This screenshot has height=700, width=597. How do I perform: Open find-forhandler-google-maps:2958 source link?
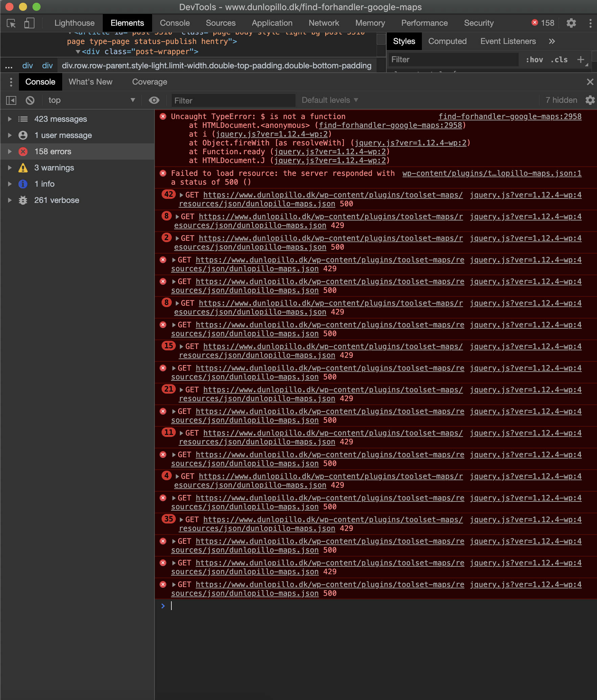point(510,116)
